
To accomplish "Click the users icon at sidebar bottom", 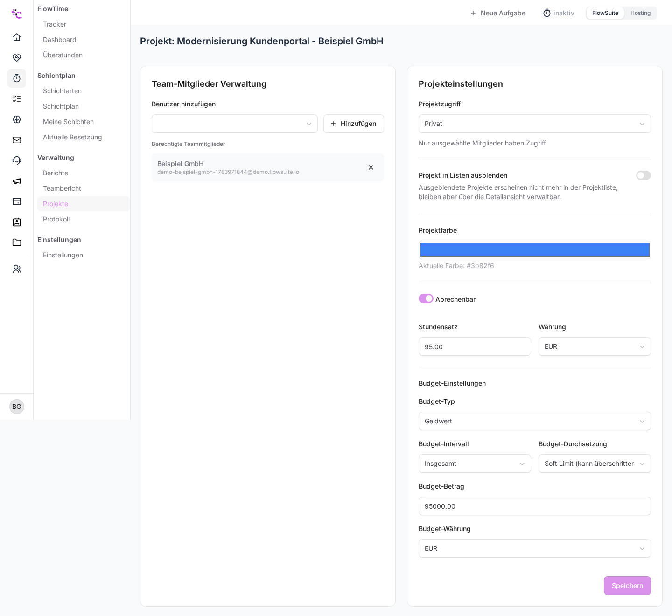I will (17, 269).
